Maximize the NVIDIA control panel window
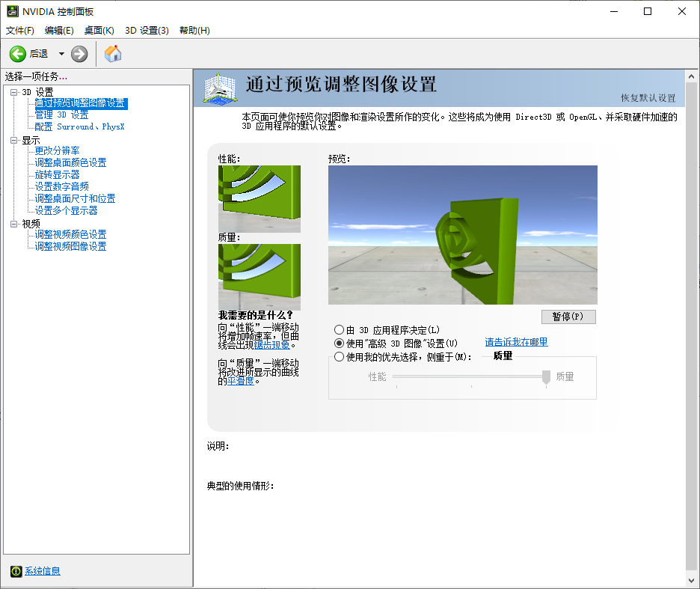The image size is (700, 589). (648, 12)
